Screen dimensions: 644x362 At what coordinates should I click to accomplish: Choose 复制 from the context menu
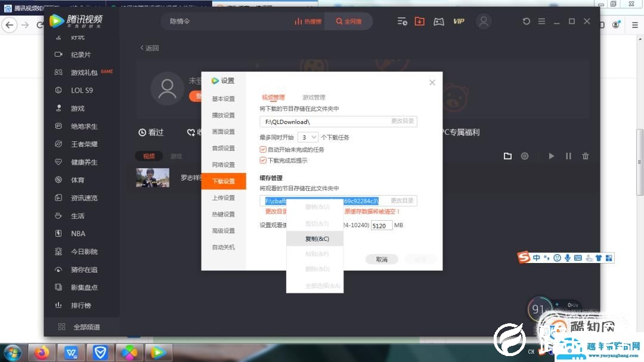(315, 238)
